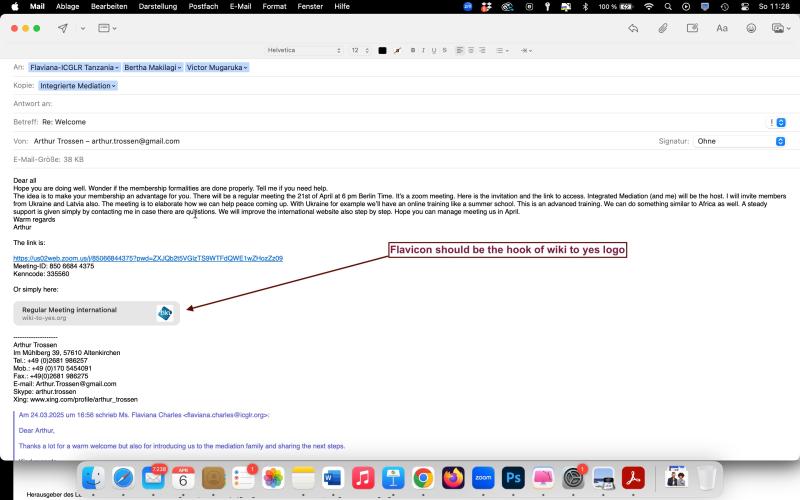Open the Signatur dropdown showing Ohne
This screenshot has width=800, height=500.
(x=740, y=141)
